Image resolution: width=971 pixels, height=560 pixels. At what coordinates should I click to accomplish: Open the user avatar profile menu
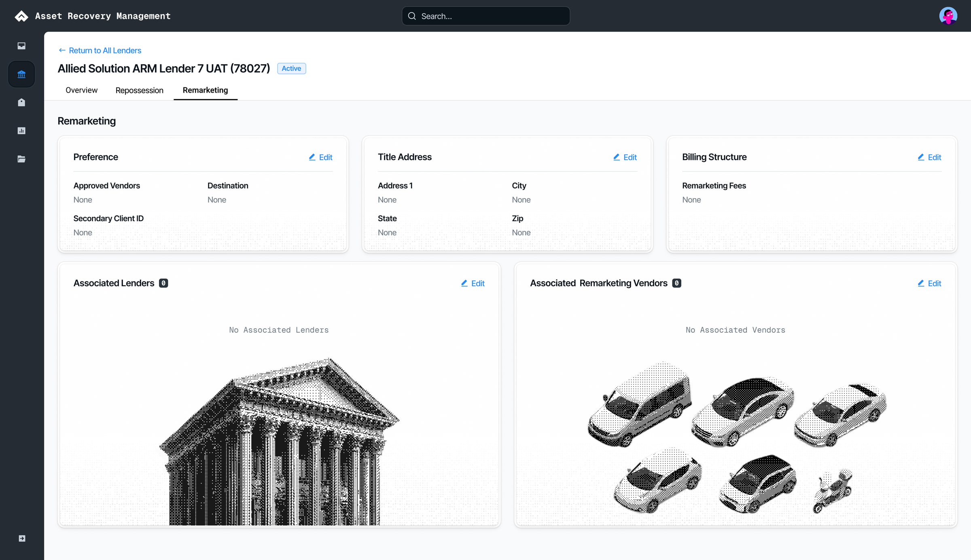[948, 16]
